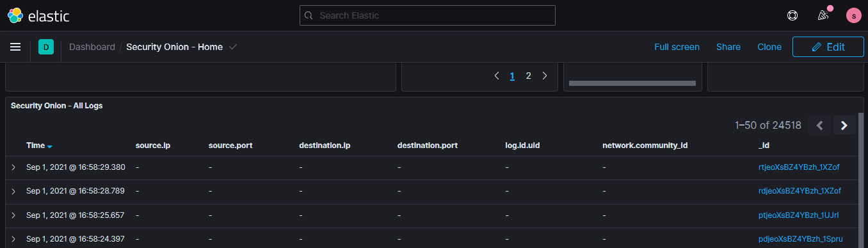This screenshot has height=248, width=868.
Task: Click source.port column header
Action: [230, 145]
